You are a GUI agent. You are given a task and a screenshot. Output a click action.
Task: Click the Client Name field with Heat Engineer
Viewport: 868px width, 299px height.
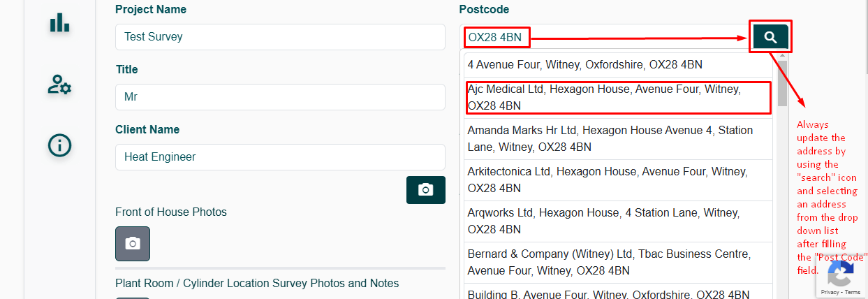[x=279, y=157]
